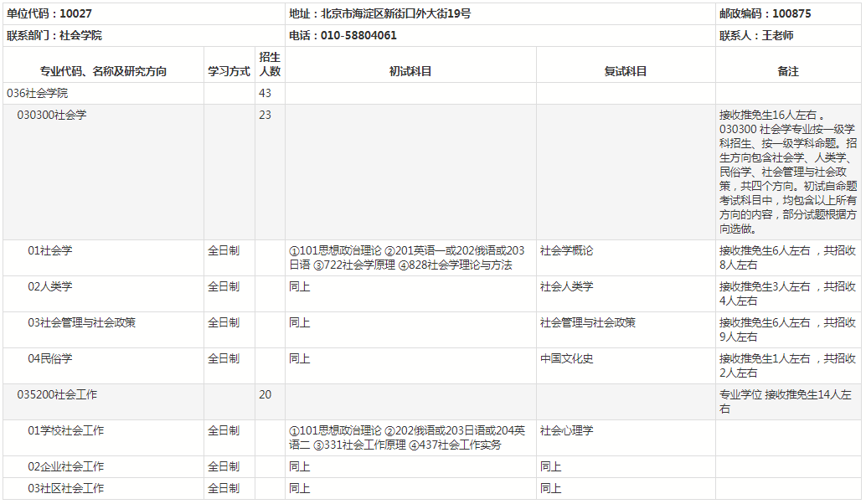Pick the 03社会管理与社会政策 direction name

point(81,322)
